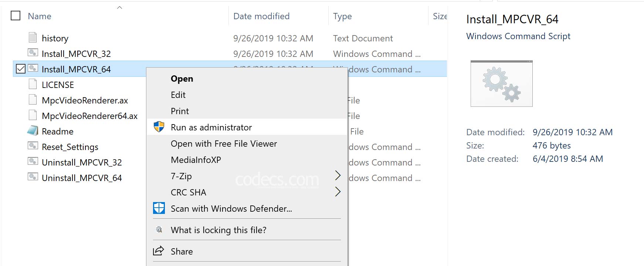Click the Install_MPCVR_32 row's date modified
Viewport: 644px width, 266px height.
pyautogui.click(x=273, y=54)
